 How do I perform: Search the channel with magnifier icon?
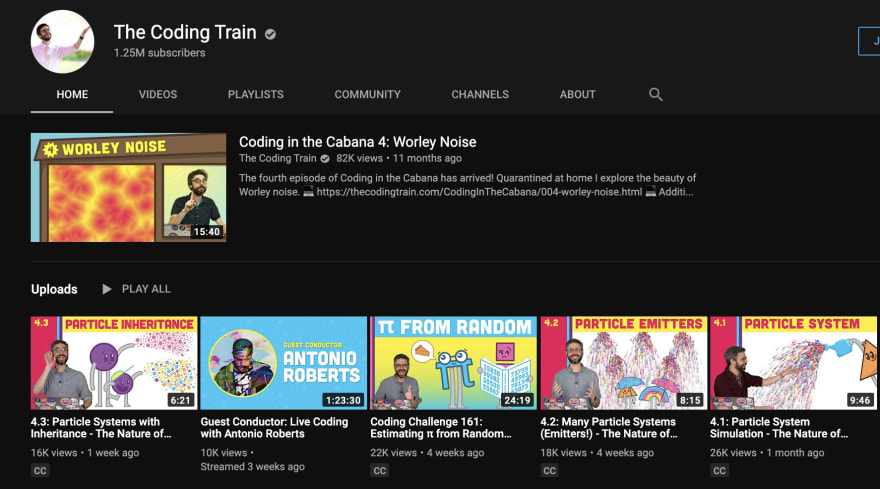pyautogui.click(x=656, y=94)
